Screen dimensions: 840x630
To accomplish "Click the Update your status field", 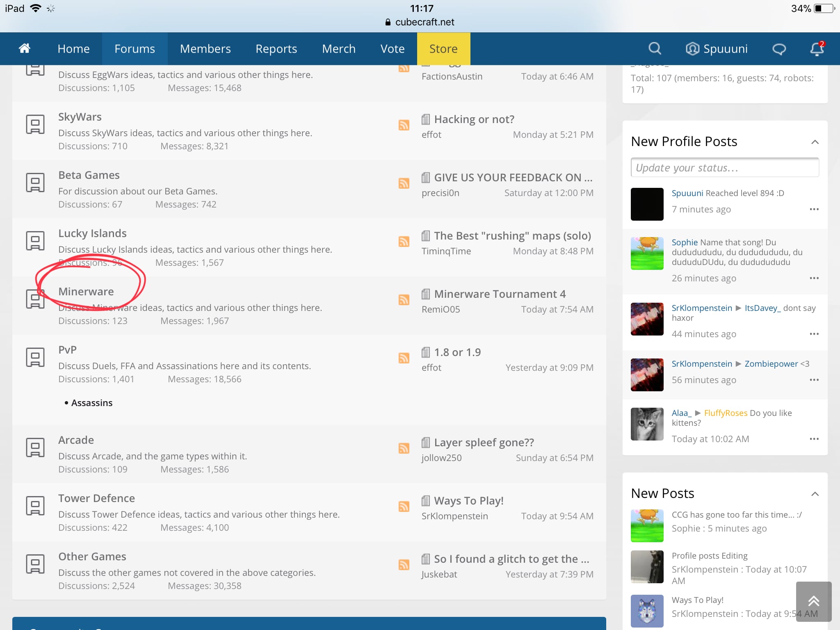I will [725, 168].
